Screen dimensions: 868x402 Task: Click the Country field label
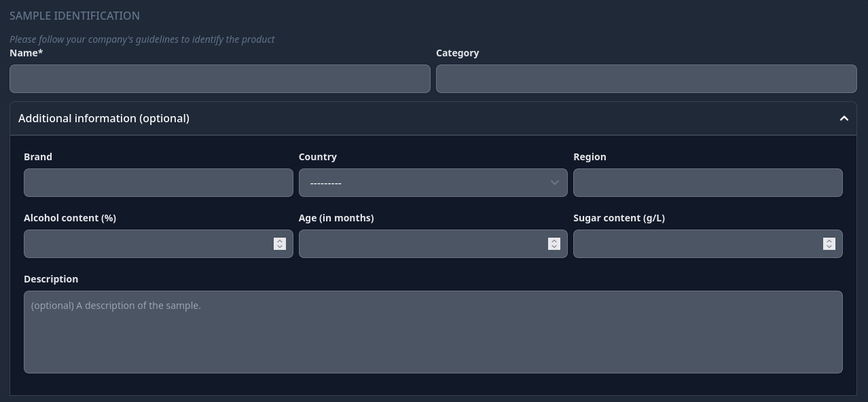318,157
